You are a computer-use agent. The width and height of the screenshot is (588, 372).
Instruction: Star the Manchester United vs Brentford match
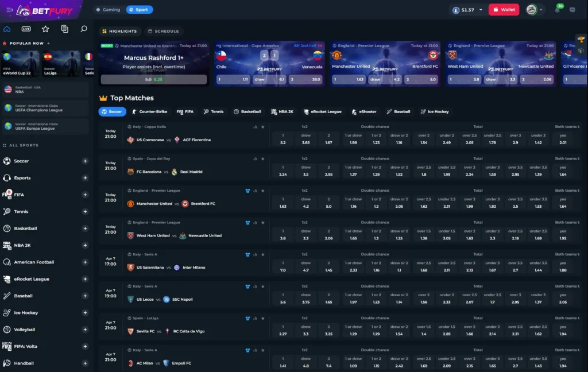point(263,191)
